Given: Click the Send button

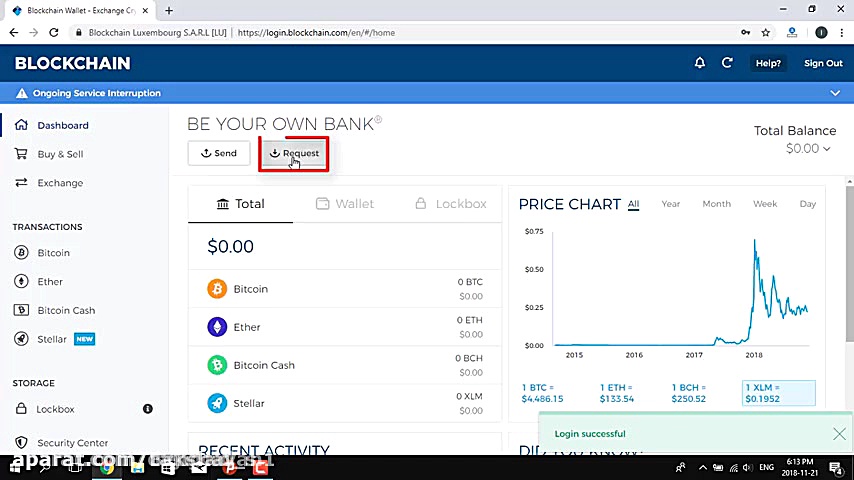Looking at the screenshot, I should [219, 153].
